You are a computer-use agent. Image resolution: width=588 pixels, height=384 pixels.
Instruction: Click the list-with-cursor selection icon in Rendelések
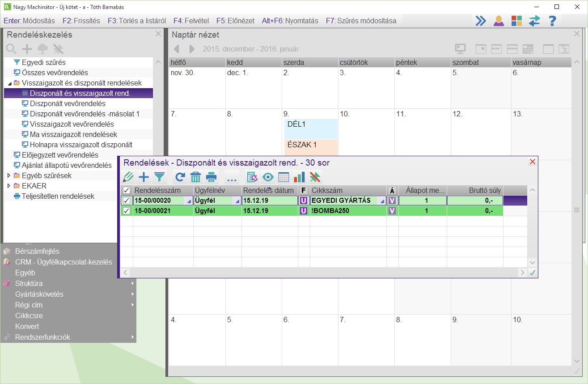(x=252, y=177)
